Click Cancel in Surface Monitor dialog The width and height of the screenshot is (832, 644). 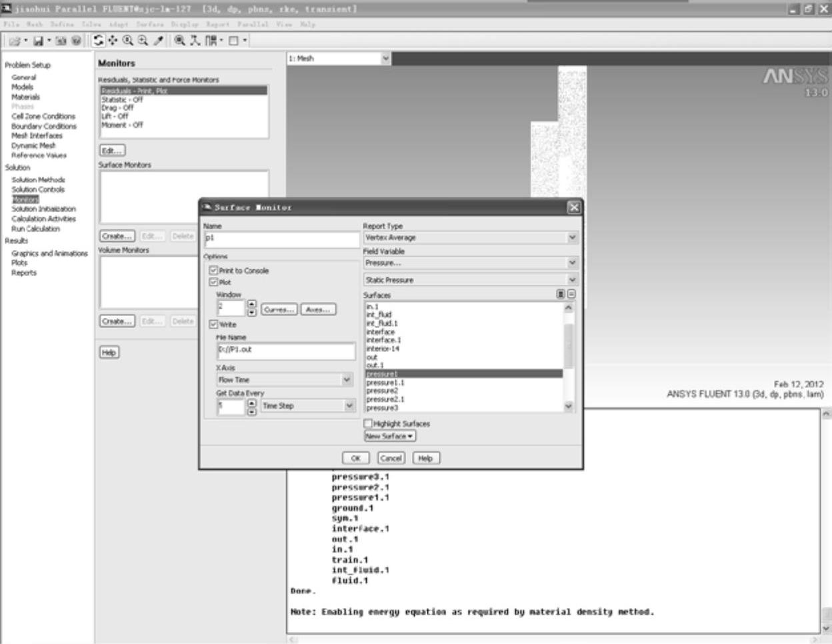click(x=391, y=458)
